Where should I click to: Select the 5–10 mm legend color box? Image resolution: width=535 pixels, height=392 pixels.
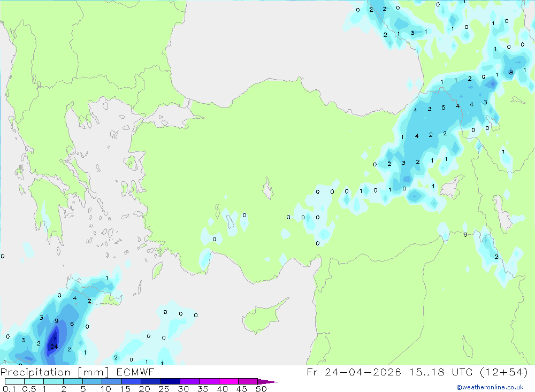[x=93, y=381]
